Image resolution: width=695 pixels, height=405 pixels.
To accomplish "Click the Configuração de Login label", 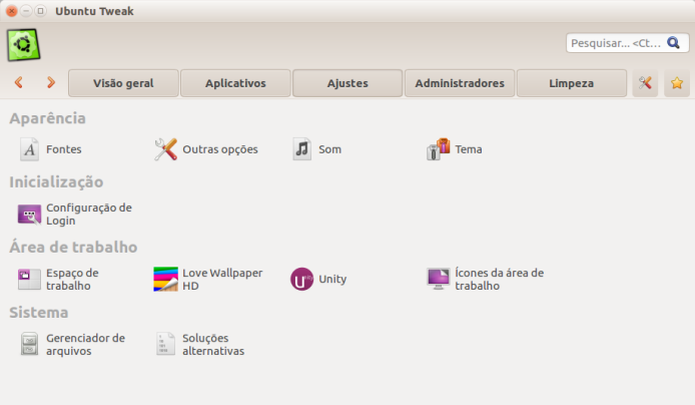I will 89,214.
